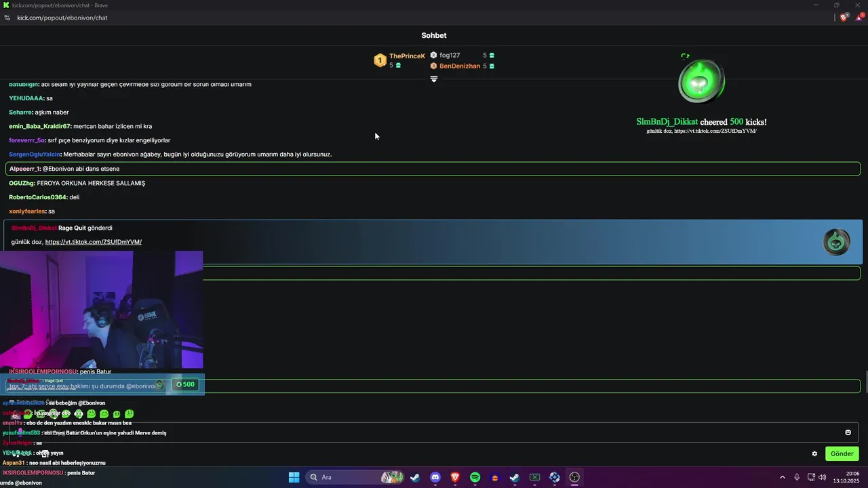The width and height of the screenshot is (868, 488).
Task: Click username SergenOgluYalcin in chat
Action: pos(35,155)
